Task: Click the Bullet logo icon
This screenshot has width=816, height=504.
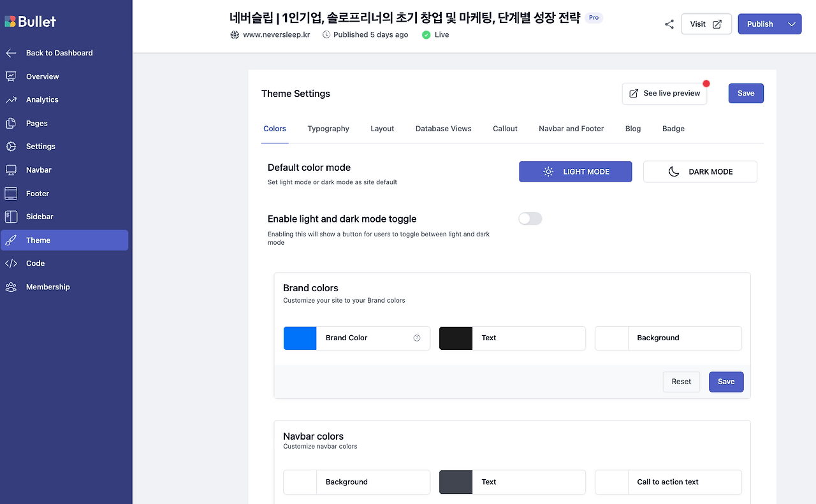Action: [11, 21]
